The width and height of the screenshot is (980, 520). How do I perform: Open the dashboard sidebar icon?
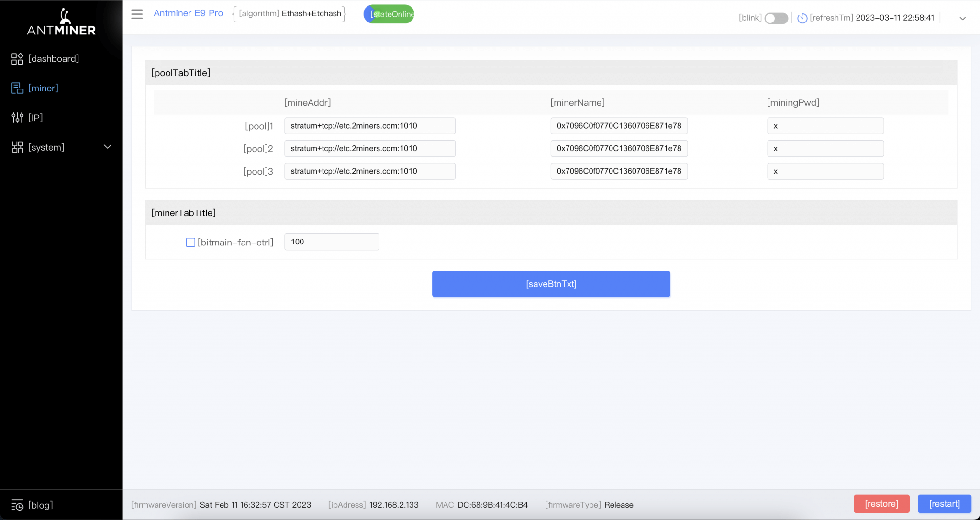tap(17, 58)
